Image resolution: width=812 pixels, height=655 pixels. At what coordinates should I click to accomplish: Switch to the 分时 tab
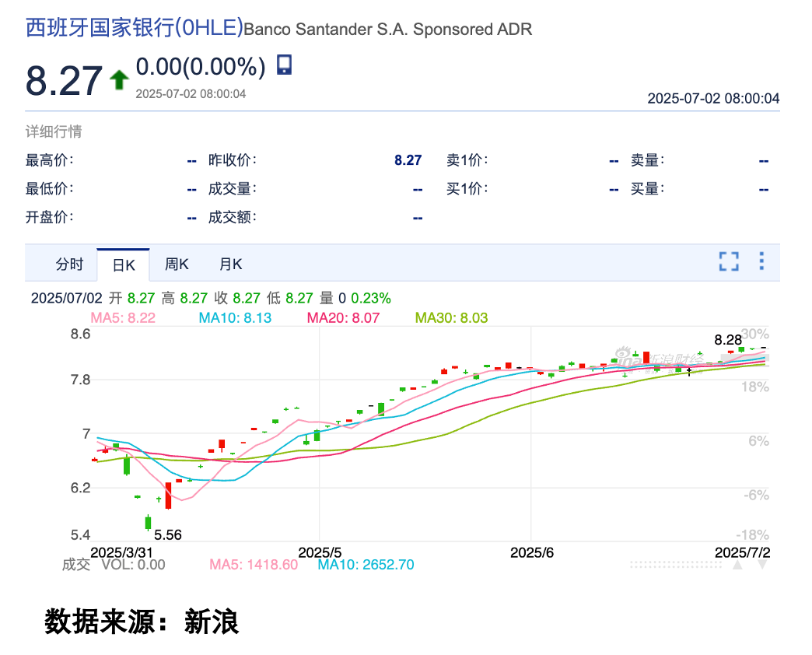[69, 264]
